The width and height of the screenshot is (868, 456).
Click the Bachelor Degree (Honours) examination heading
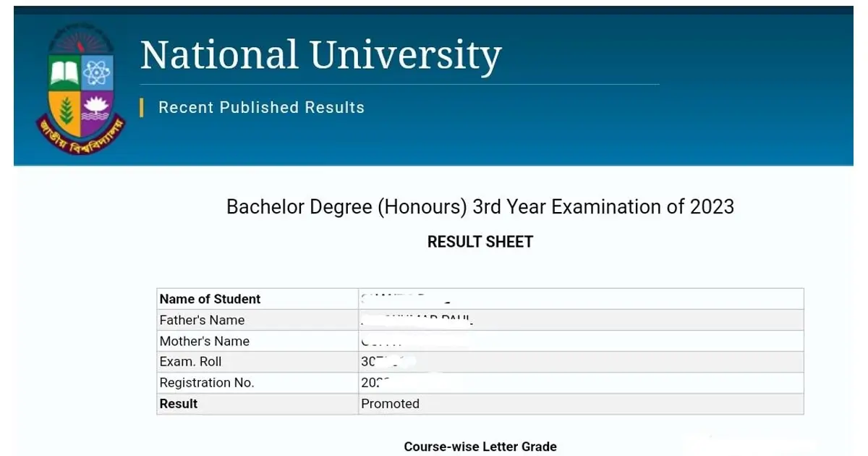480,207
